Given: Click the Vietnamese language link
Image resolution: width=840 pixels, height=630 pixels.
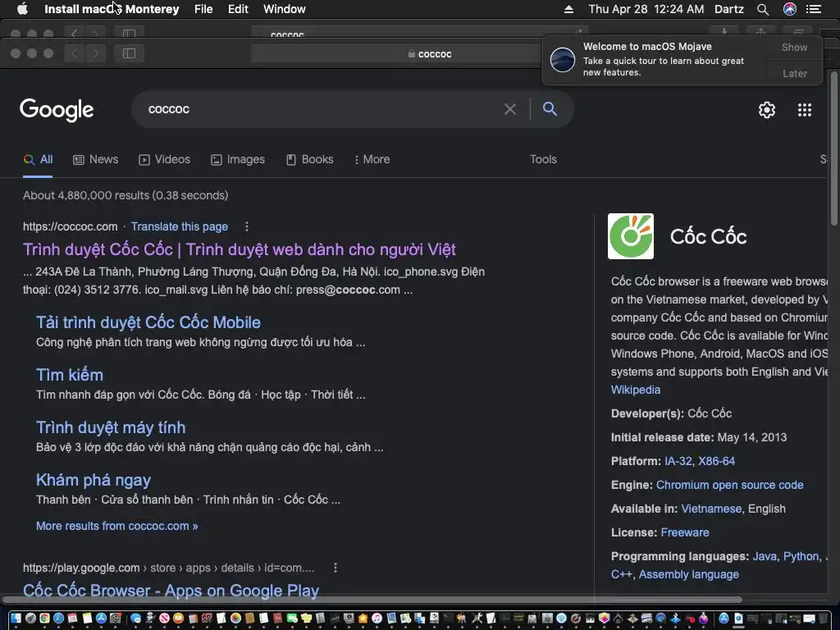Looking at the screenshot, I should 711,509.
